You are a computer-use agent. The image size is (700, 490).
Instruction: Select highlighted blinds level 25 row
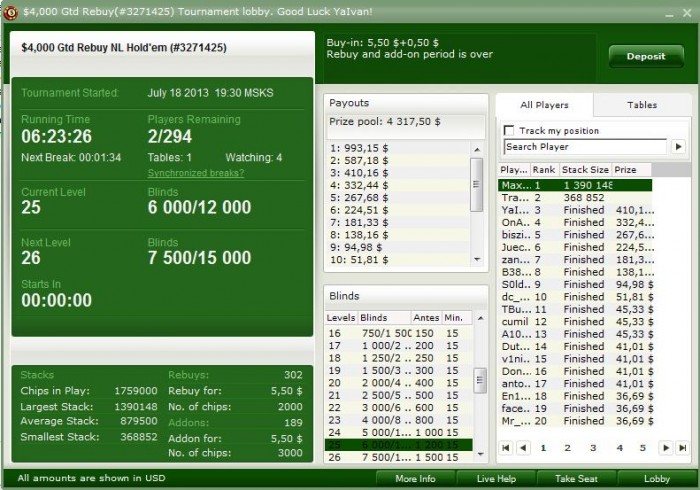399,445
